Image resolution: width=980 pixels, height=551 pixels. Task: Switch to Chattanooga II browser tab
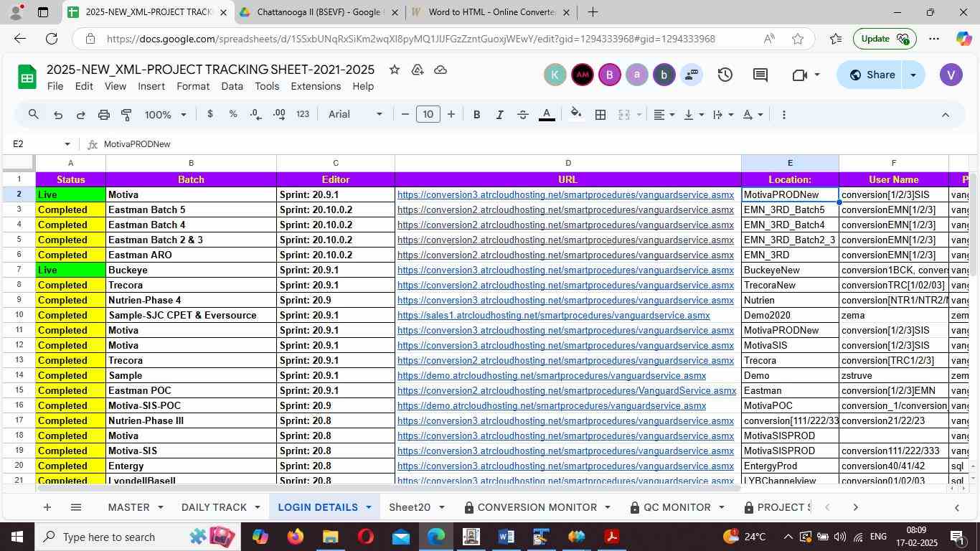(x=318, y=12)
